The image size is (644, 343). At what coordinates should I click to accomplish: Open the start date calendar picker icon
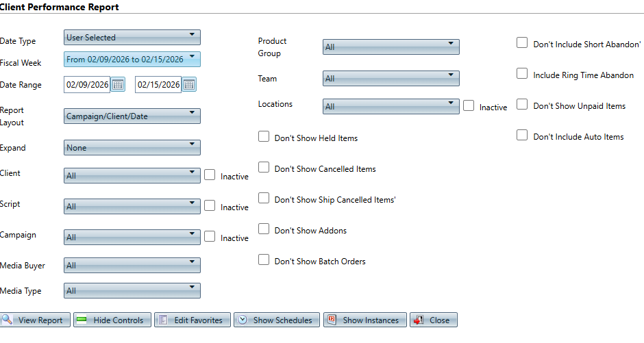point(118,85)
